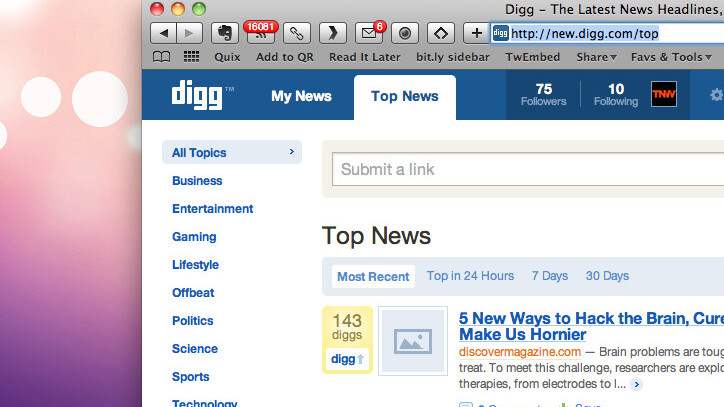Open the discovermagazine.com source link
Image resolution: width=724 pixels, height=407 pixels.
[x=520, y=352]
